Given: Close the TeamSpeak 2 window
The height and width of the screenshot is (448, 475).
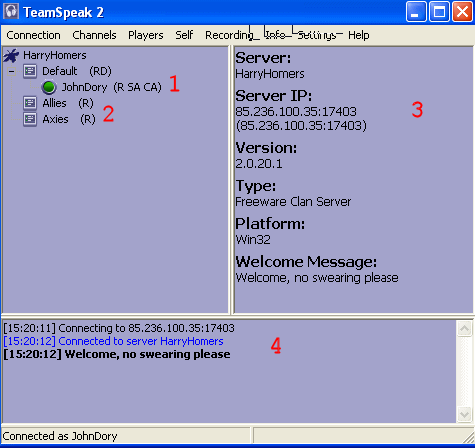Looking at the screenshot, I should 462,12.
